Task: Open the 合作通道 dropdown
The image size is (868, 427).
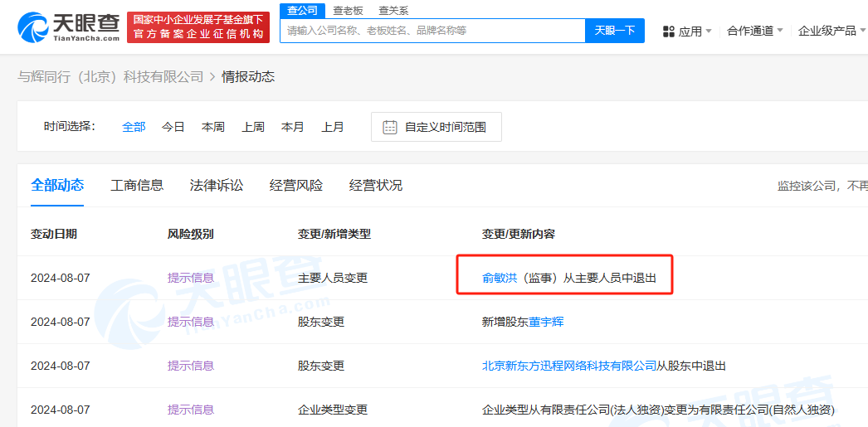Action: click(754, 31)
